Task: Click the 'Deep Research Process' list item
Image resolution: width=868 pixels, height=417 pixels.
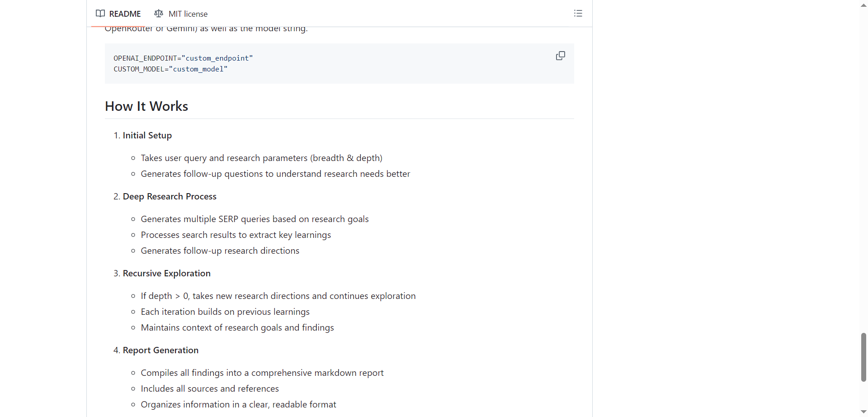Action: tap(170, 196)
